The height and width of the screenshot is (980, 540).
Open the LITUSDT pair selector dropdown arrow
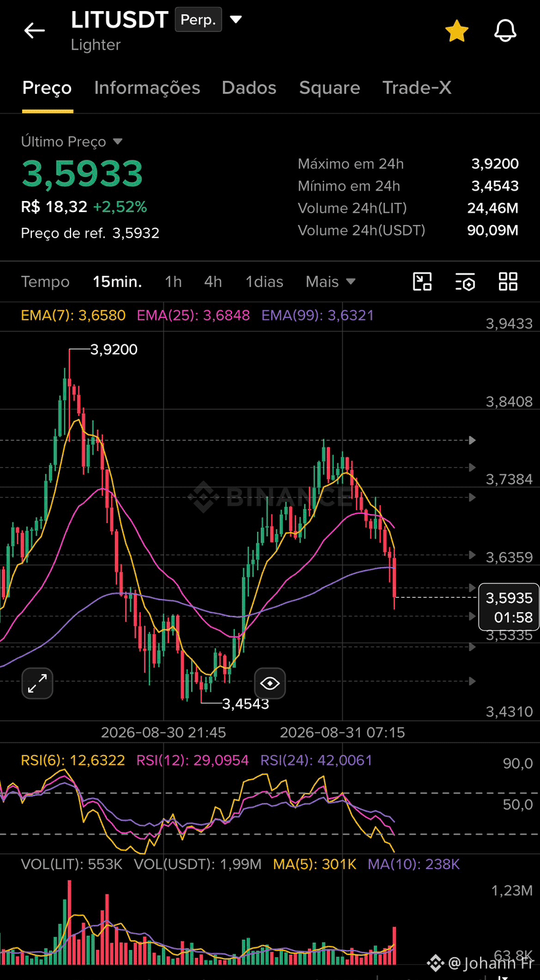pyautogui.click(x=236, y=20)
